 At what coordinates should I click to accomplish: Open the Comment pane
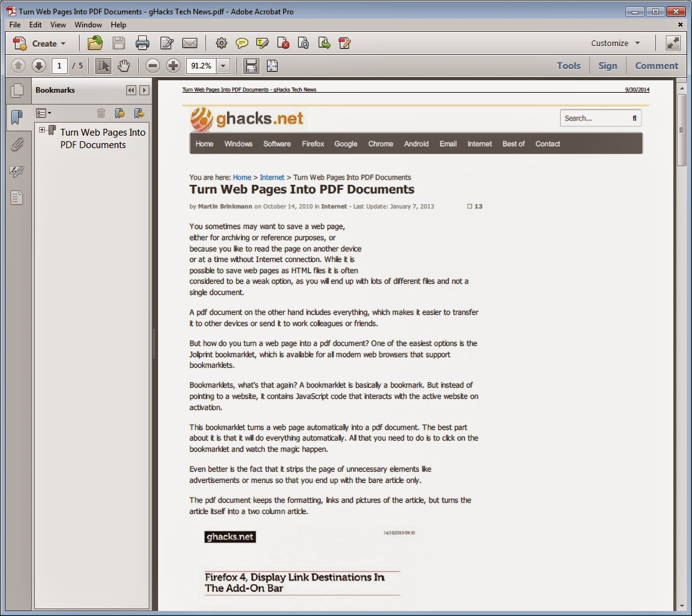(657, 66)
